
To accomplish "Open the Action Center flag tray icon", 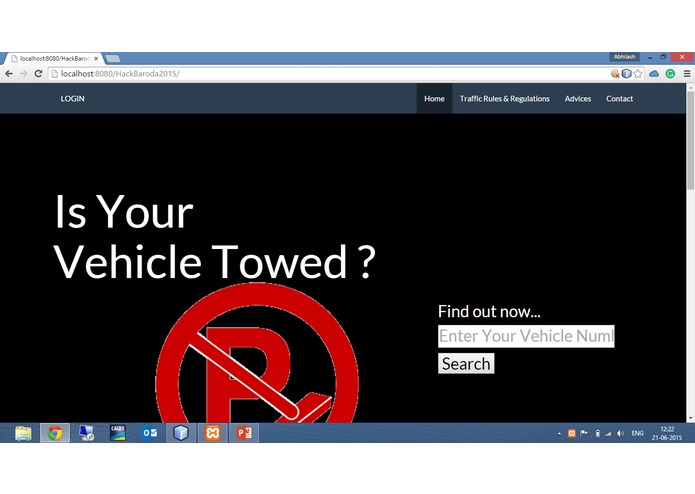I will click(x=584, y=433).
